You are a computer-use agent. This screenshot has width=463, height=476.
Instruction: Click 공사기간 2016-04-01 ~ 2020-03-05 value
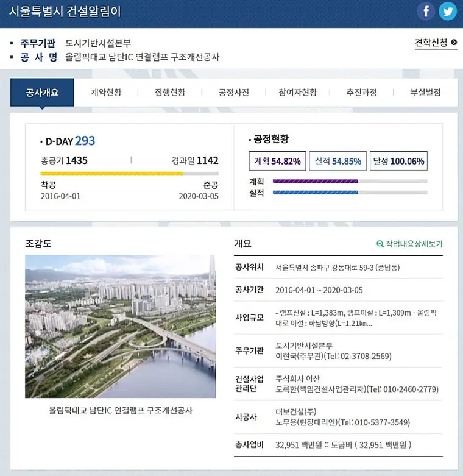point(319,290)
